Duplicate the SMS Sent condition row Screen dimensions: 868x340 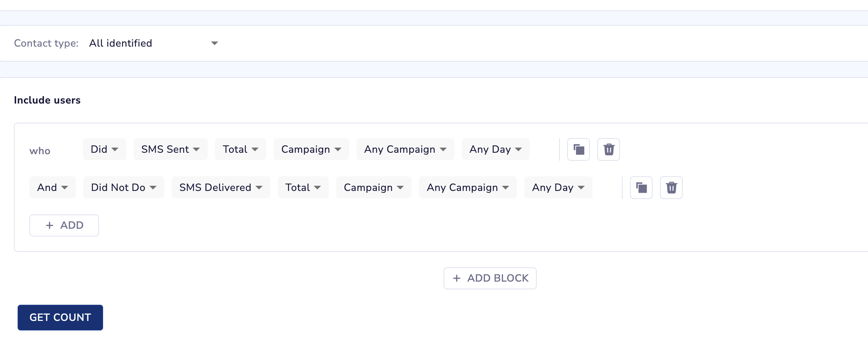pyautogui.click(x=579, y=149)
